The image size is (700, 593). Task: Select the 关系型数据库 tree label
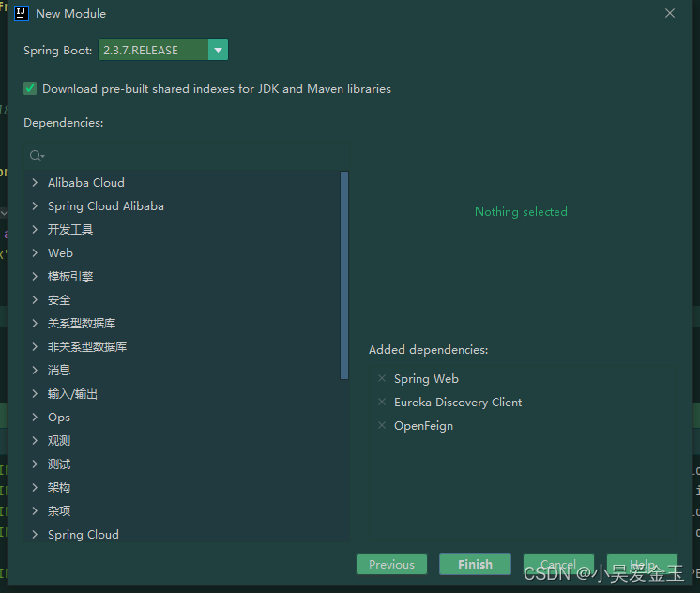[82, 324]
